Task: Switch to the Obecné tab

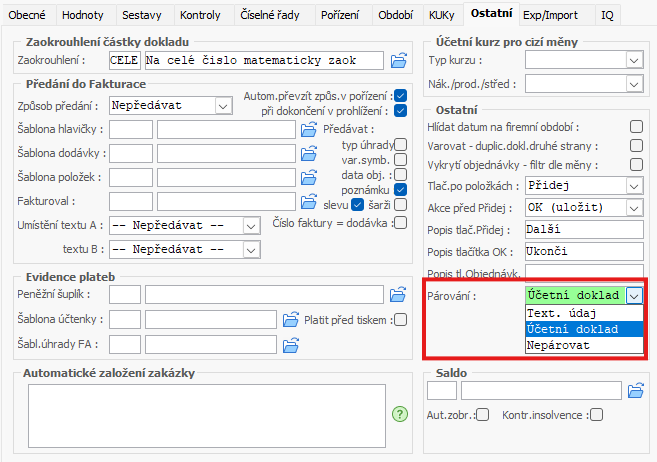Action: [27, 15]
